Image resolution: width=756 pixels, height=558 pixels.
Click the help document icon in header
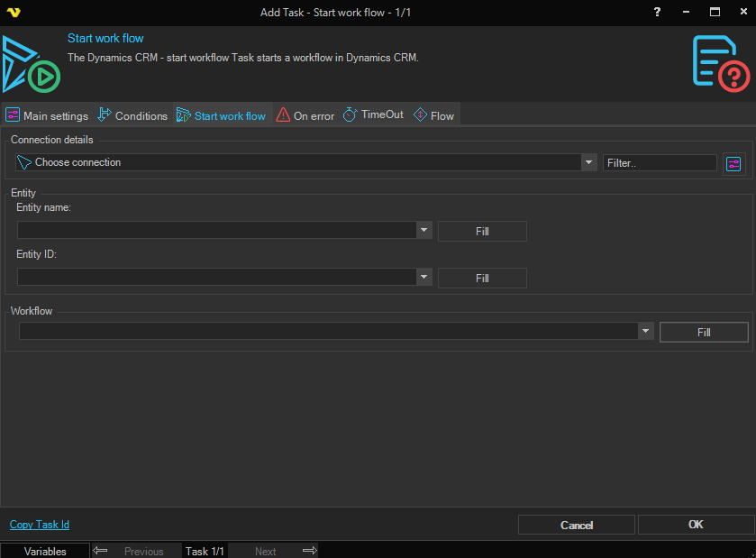720,62
